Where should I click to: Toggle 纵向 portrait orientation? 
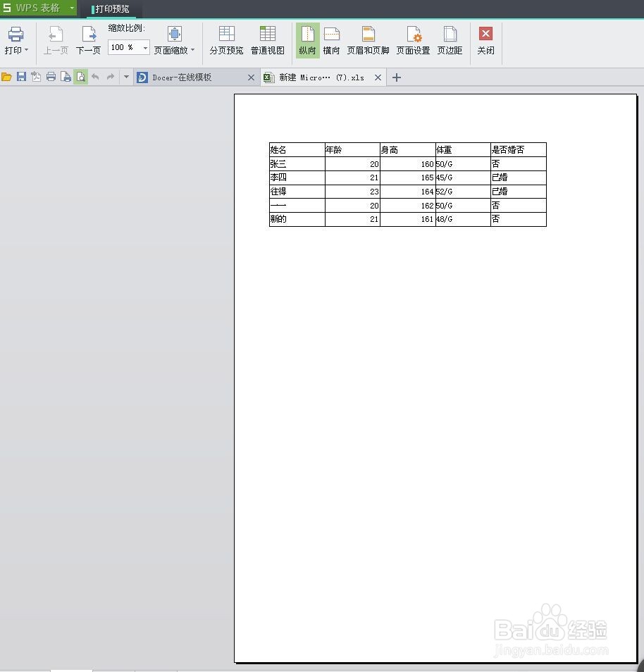[307, 41]
